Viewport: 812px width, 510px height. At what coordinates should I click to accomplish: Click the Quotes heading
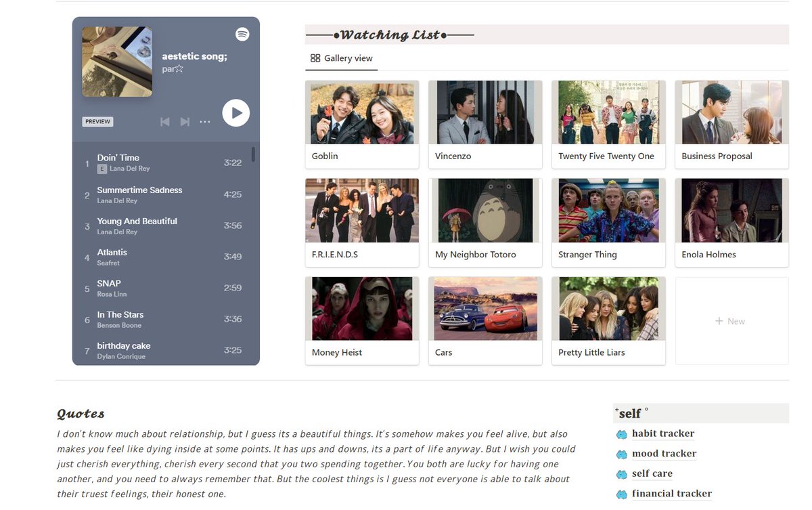point(81,414)
